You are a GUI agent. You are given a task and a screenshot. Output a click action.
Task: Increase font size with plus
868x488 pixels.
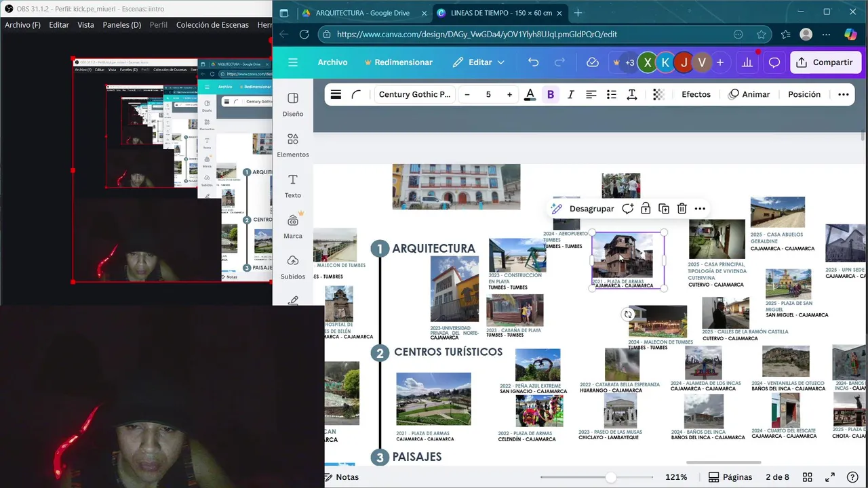point(509,95)
